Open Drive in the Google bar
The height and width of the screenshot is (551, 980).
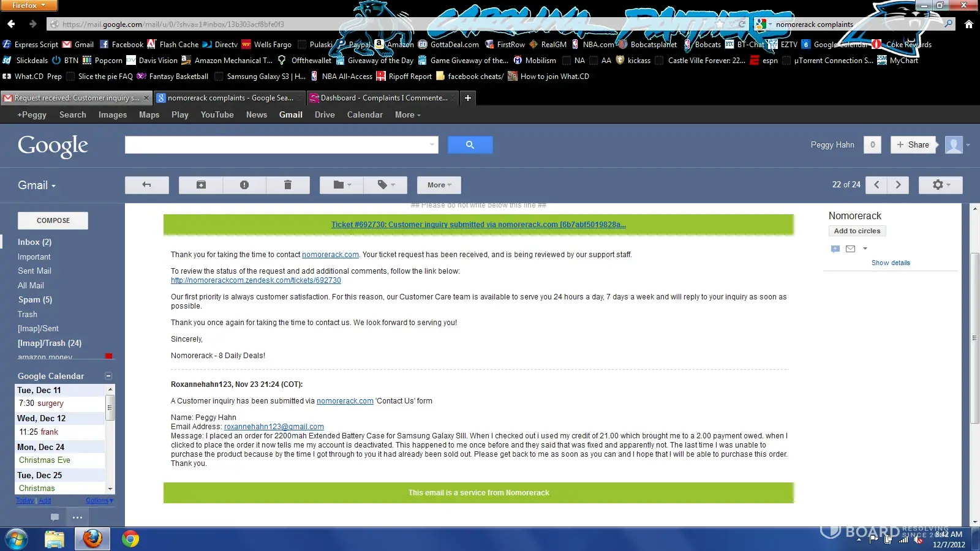(x=325, y=115)
